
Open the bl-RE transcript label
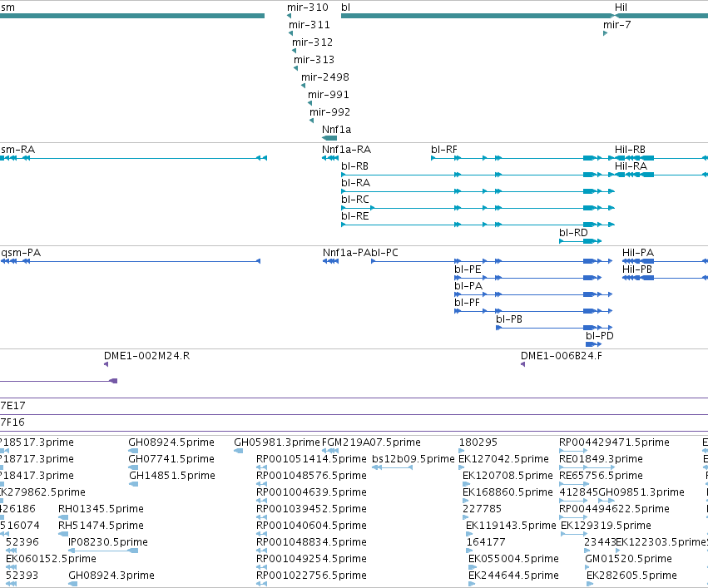[x=355, y=216]
